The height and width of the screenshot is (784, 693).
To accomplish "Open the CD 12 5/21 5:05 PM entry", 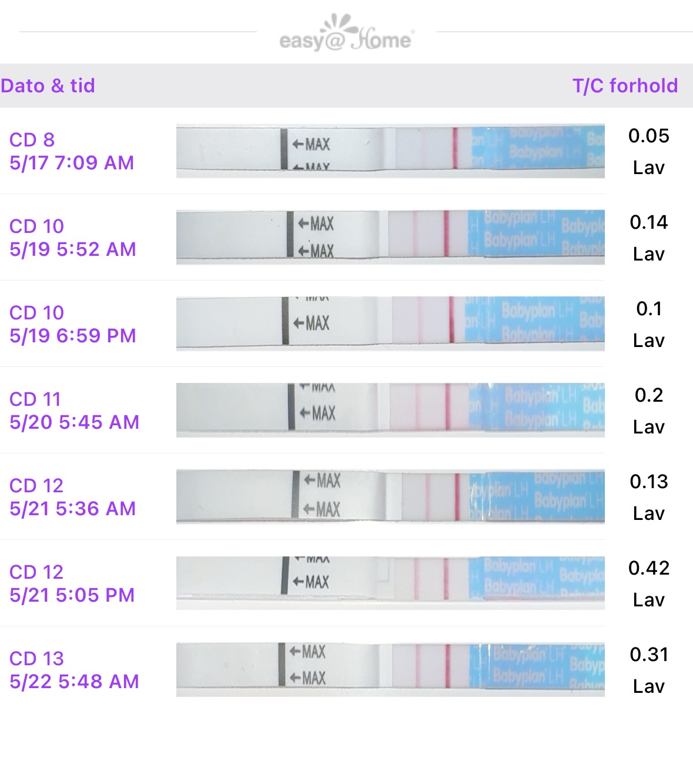I will pos(72,583).
